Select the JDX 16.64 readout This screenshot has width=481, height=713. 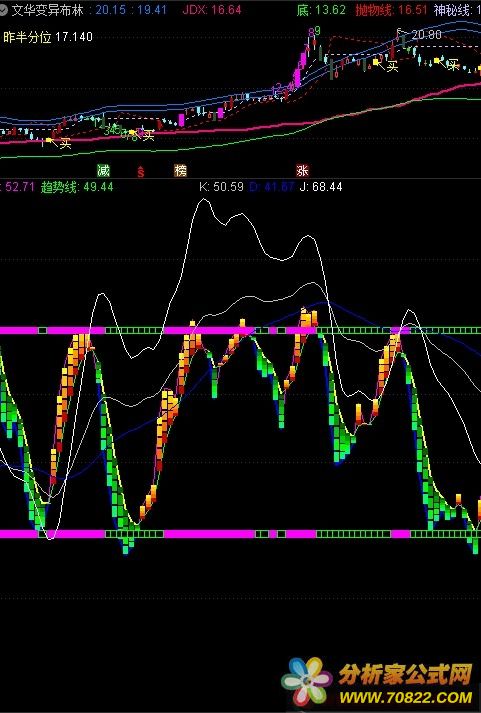(211, 10)
